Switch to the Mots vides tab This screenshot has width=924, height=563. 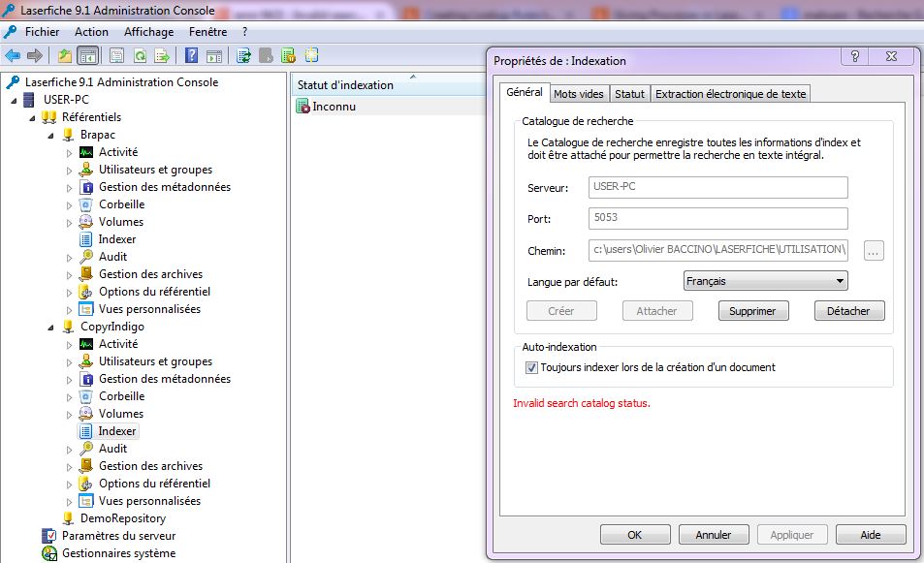579,94
